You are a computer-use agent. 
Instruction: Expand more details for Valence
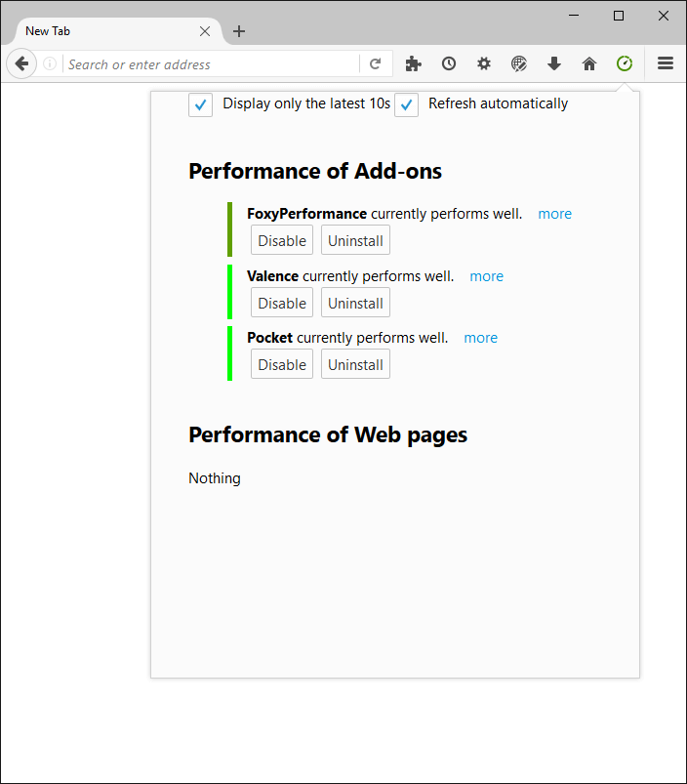click(x=486, y=276)
